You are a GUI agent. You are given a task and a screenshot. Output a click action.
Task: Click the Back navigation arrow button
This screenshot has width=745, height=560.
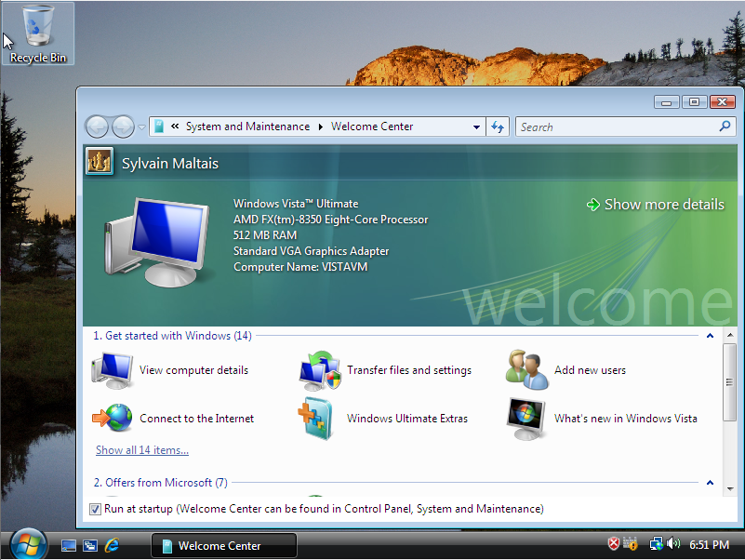coord(97,127)
